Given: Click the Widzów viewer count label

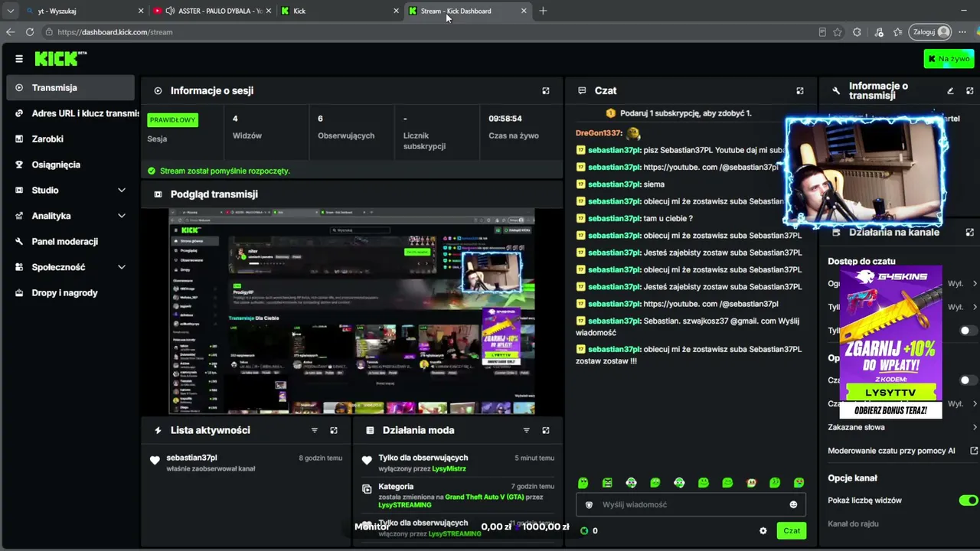Looking at the screenshot, I should [x=247, y=135].
